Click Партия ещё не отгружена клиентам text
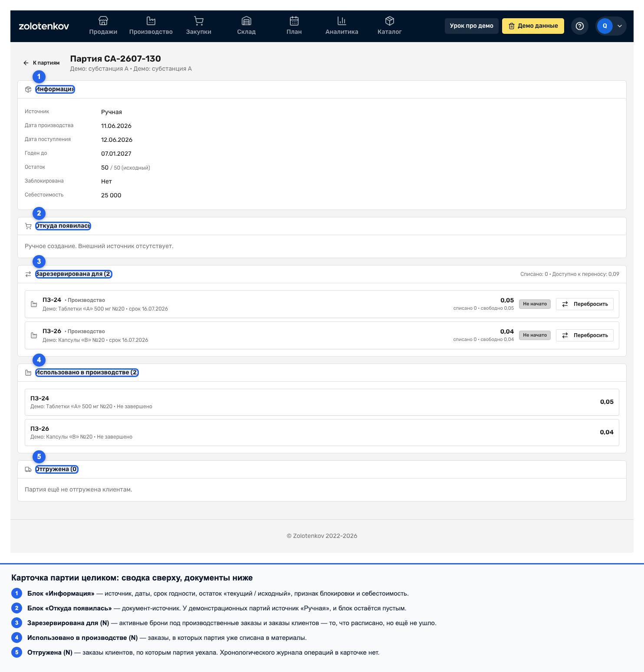644x672 pixels. (x=79, y=489)
